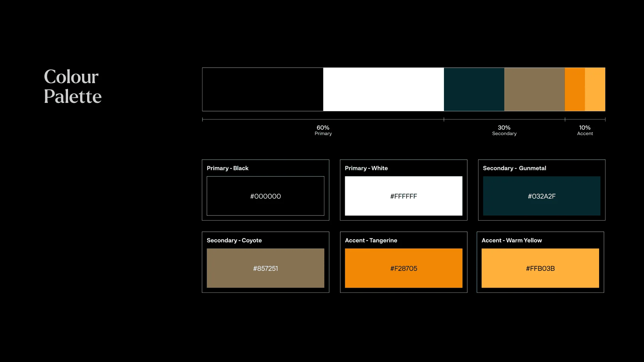Click the 'Secondary - Gunmetal' label
The width and height of the screenshot is (644, 362).
tap(514, 168)
